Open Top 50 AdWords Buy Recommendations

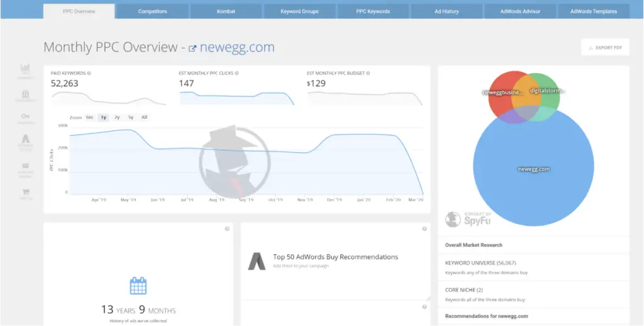coord(335,257)
